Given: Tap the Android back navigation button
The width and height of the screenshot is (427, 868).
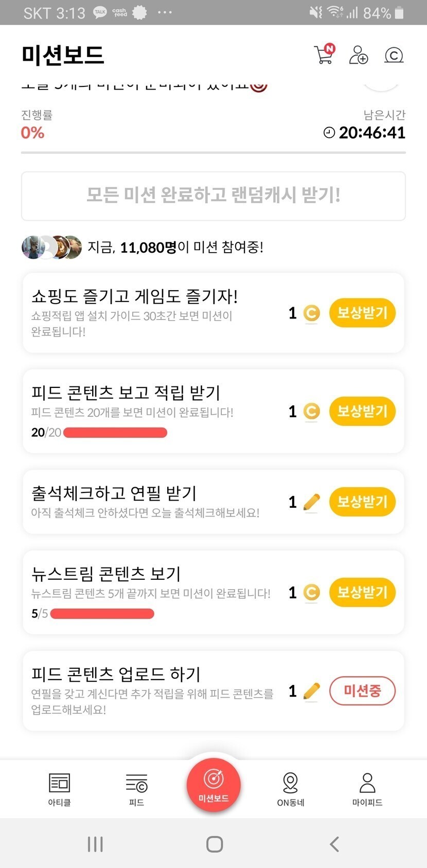Looking at the screenshot, I should point(334,844).
